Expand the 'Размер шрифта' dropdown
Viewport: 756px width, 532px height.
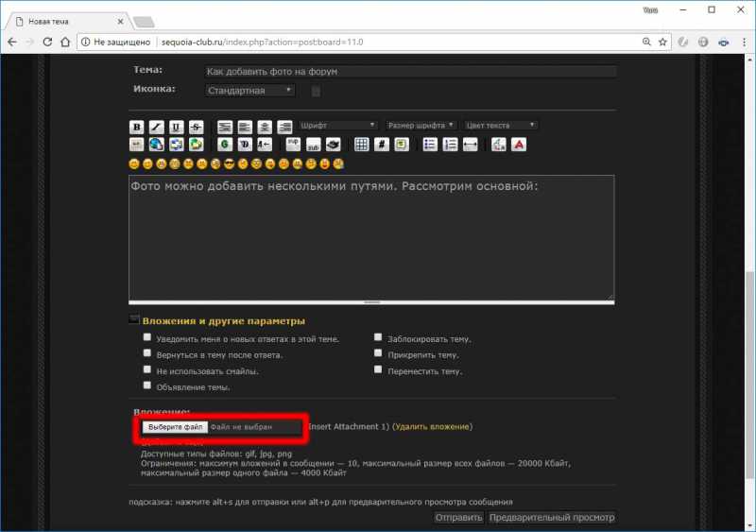(421, 125)
